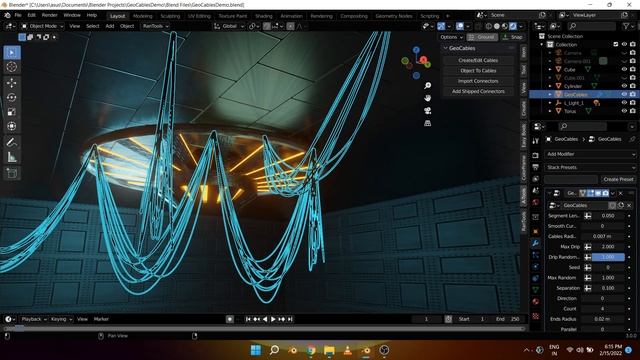
Task: Toggle pin icon in properties breadcrumb
Action: 632,139
